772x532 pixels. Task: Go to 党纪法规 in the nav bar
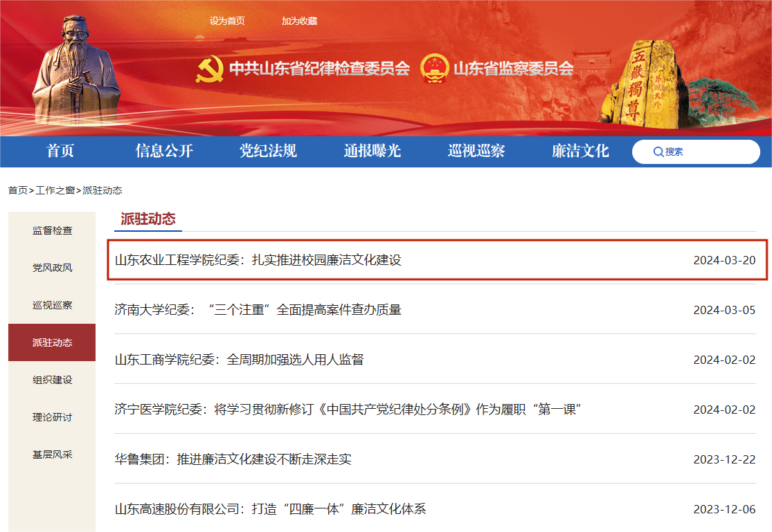click(x=268, y=152)
